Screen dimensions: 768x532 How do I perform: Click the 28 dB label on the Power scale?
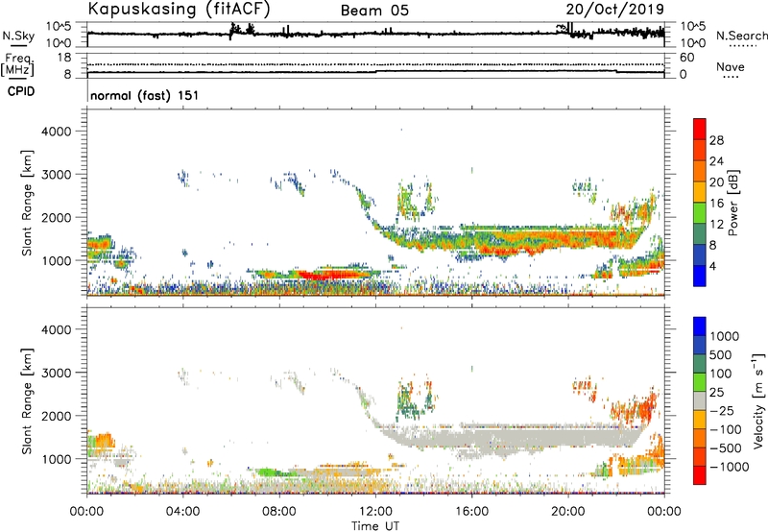(x=716, y=140)
